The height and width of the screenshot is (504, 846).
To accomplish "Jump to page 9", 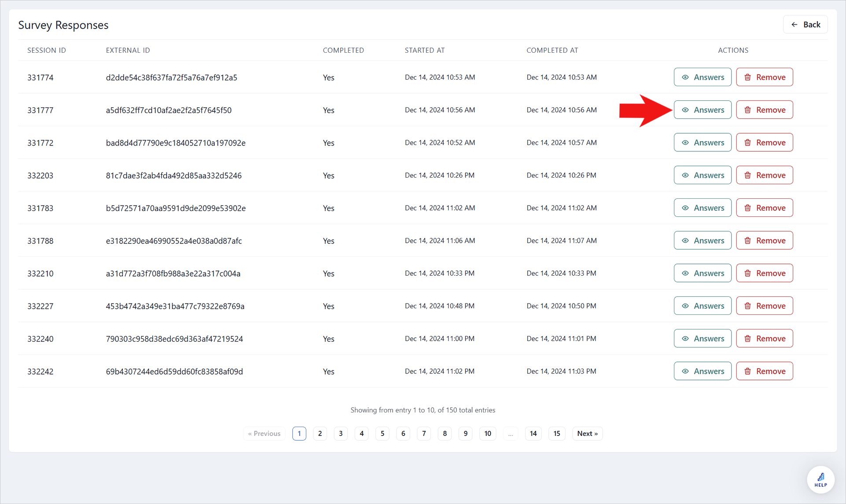I will point(465,434).
